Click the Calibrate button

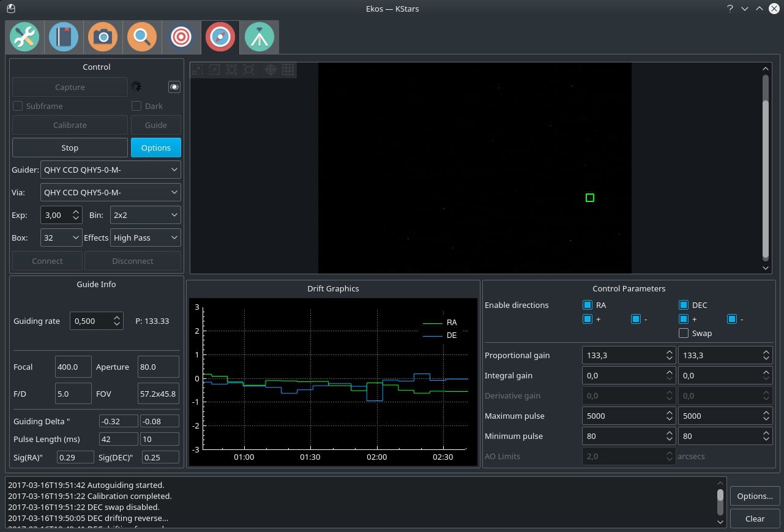coord(70,125)
